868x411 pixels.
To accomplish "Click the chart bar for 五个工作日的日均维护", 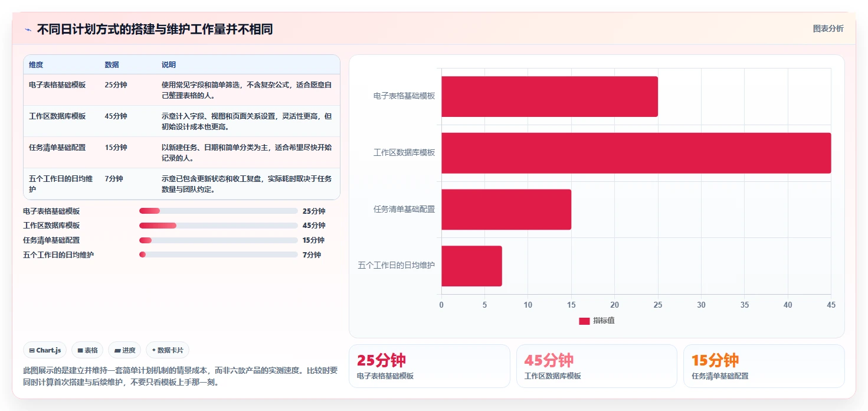I will [x=471, y=266].
